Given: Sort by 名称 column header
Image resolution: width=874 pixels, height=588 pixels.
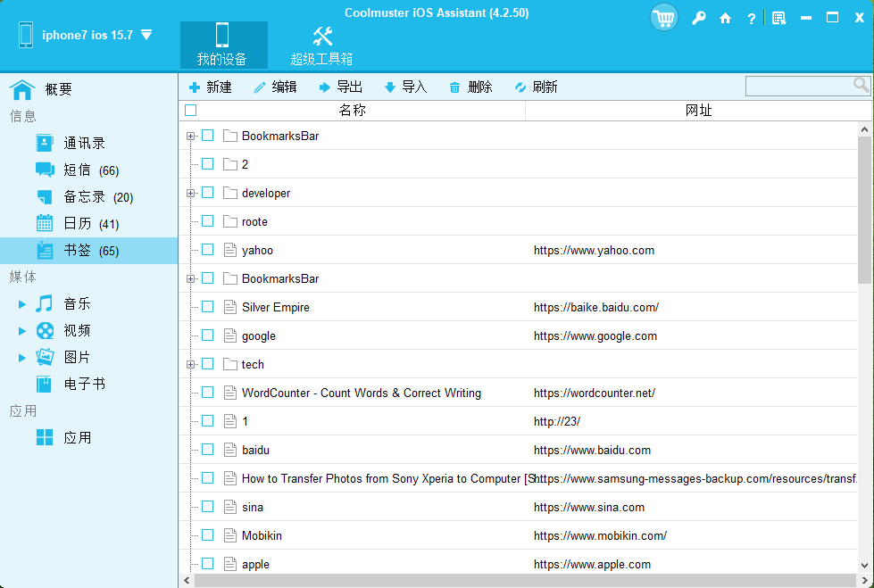Looking at the screenshot, I should [x=353, y=111].
